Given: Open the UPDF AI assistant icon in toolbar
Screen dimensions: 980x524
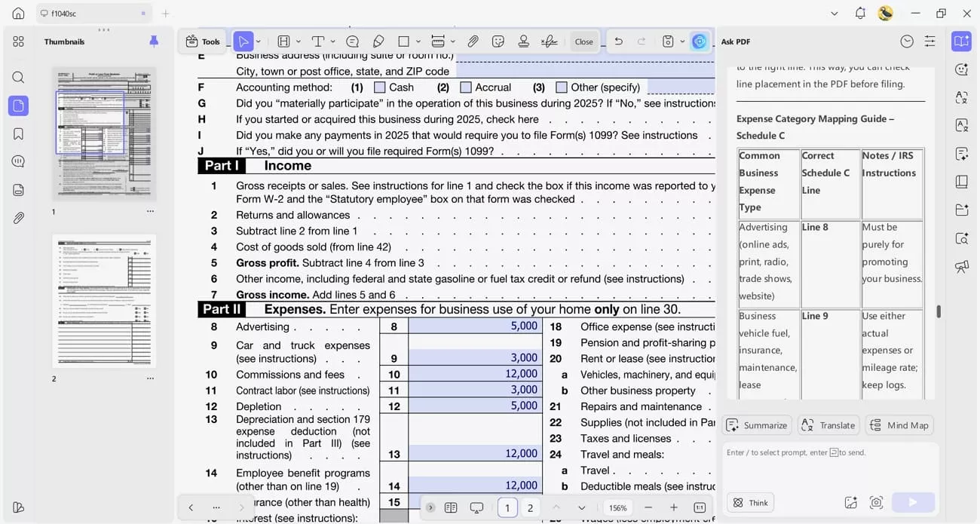Looking at the screenshot, I should tap(700, 41).
